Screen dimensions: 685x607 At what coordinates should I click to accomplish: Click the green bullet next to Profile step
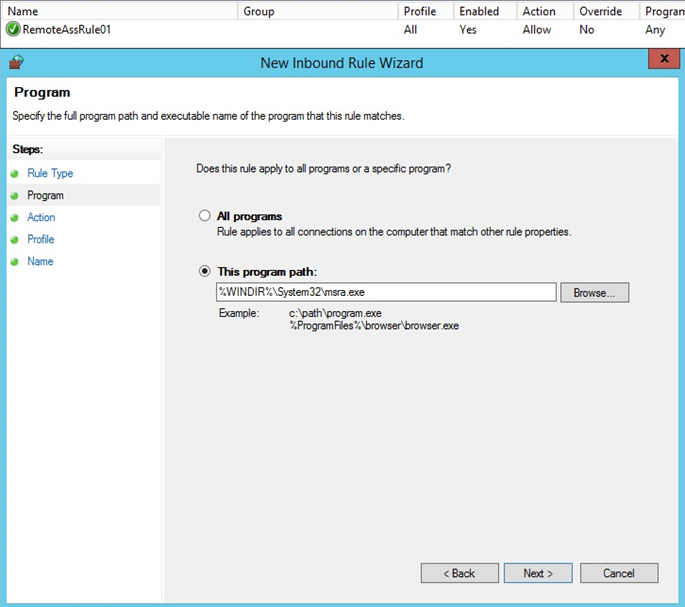(14, 239)
